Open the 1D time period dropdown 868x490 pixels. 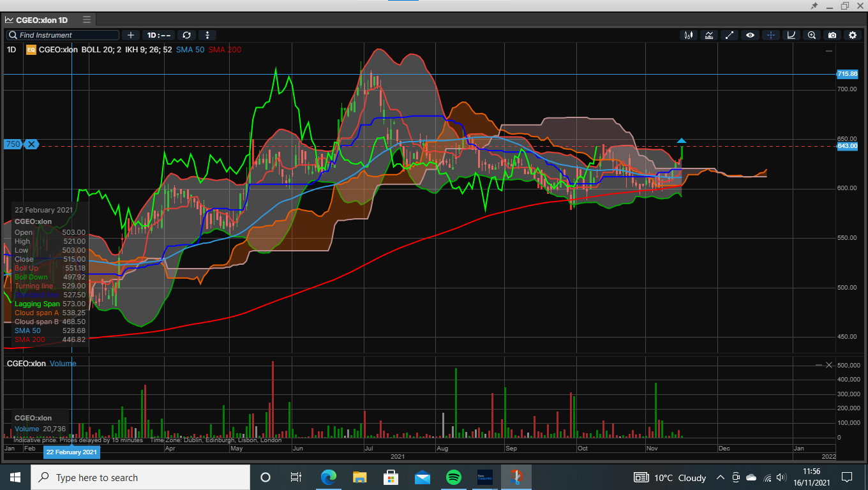(158, 35)
